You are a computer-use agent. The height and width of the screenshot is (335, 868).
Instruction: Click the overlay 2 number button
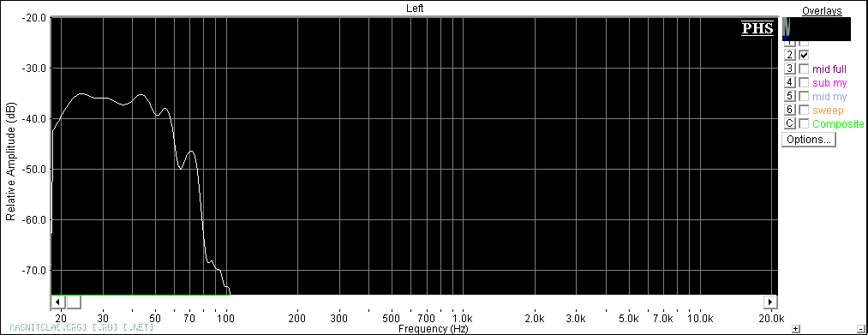click(x=790, y=55)
